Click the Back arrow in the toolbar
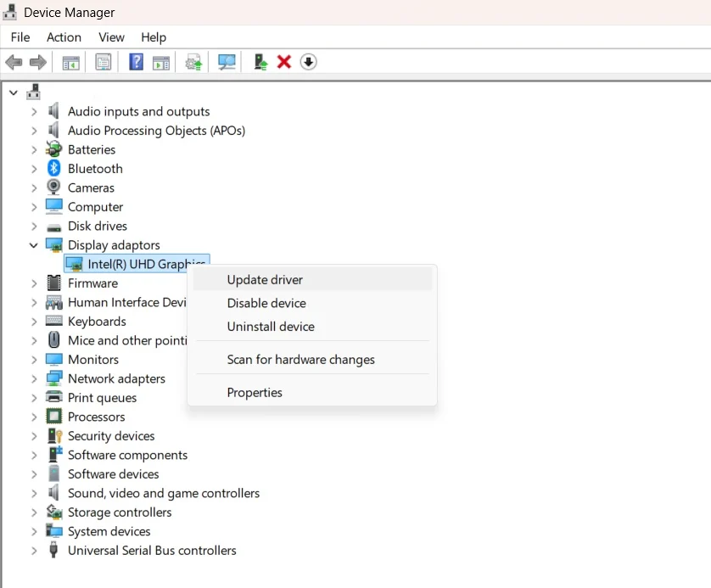The width and height of the screenshot is (711, 588). (14, 62)
